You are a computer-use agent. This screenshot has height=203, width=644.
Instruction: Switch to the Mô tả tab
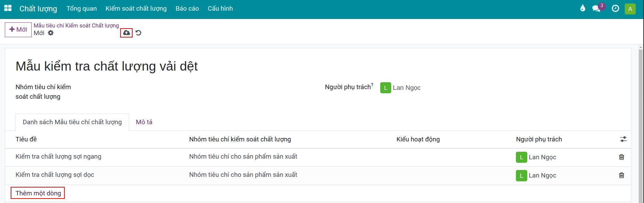[144, 122]
